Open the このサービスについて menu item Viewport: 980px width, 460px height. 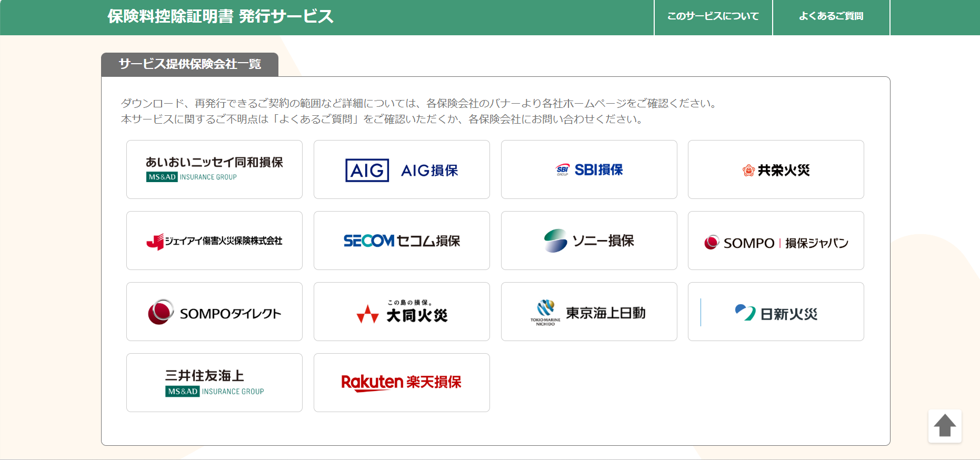pyautogui.click(x=713, y=16)
